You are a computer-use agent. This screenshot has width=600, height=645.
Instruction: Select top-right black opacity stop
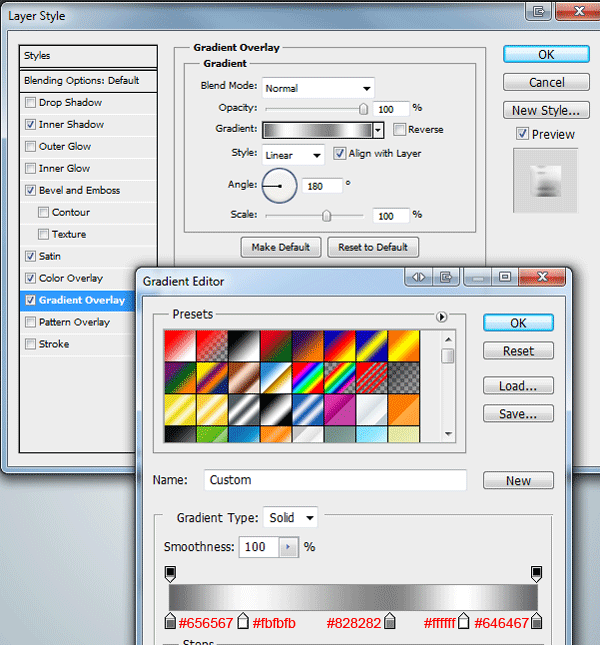[x=536, y=574]
